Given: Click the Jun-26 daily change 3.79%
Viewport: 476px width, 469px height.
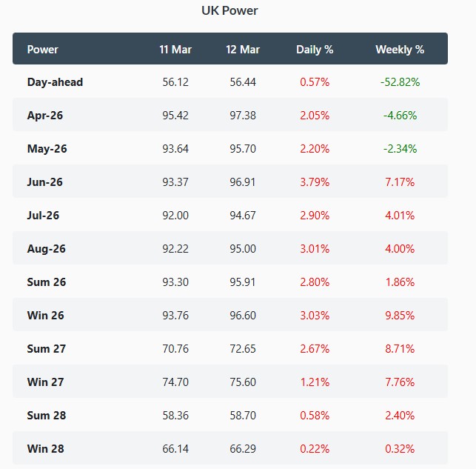Looking at the screenshot, I should click(315, 182).
